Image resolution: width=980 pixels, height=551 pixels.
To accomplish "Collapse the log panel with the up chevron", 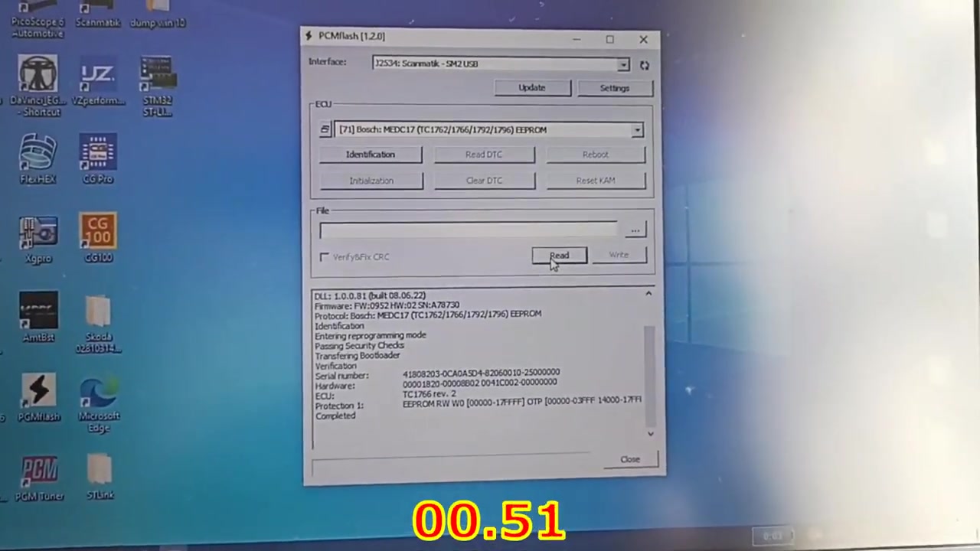I will click(648, 293).
